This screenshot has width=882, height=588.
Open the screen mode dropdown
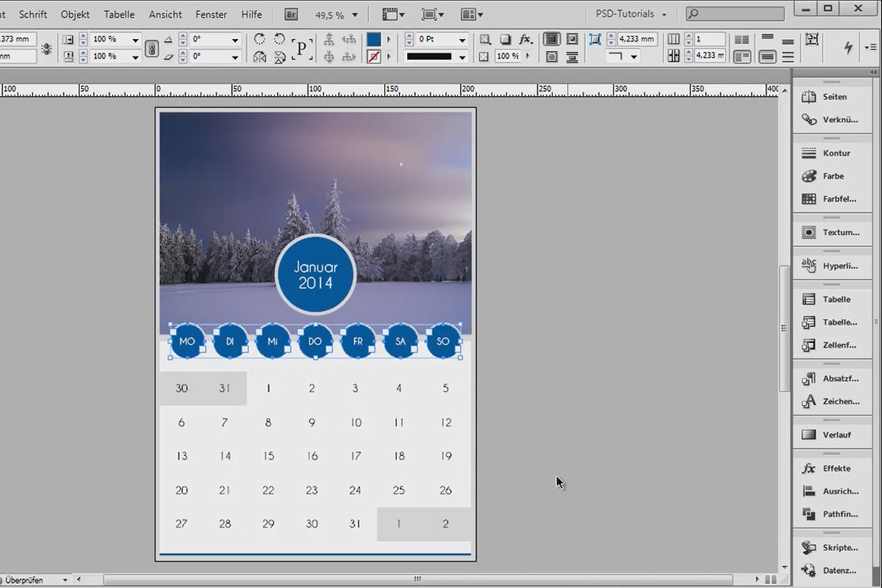(x=434, y=15)
